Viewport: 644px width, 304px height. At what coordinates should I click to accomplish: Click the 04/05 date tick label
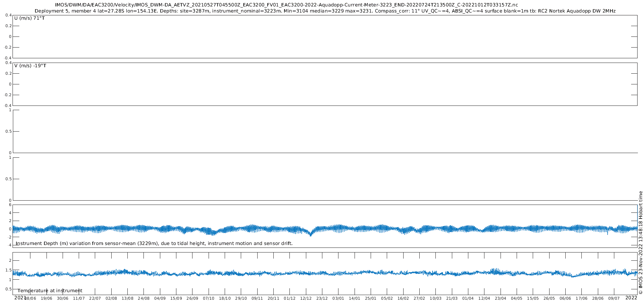[517, 298]
